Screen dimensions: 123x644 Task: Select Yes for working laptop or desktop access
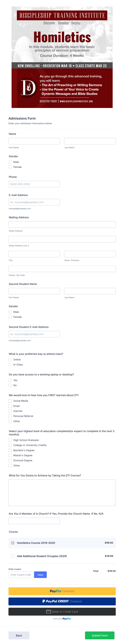pos(10,380)
